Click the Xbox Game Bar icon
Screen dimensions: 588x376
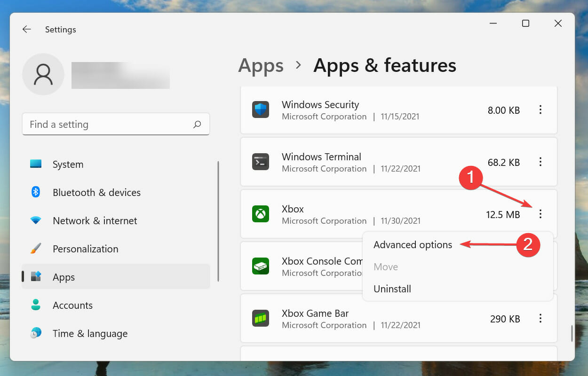(x=261, y=318)
